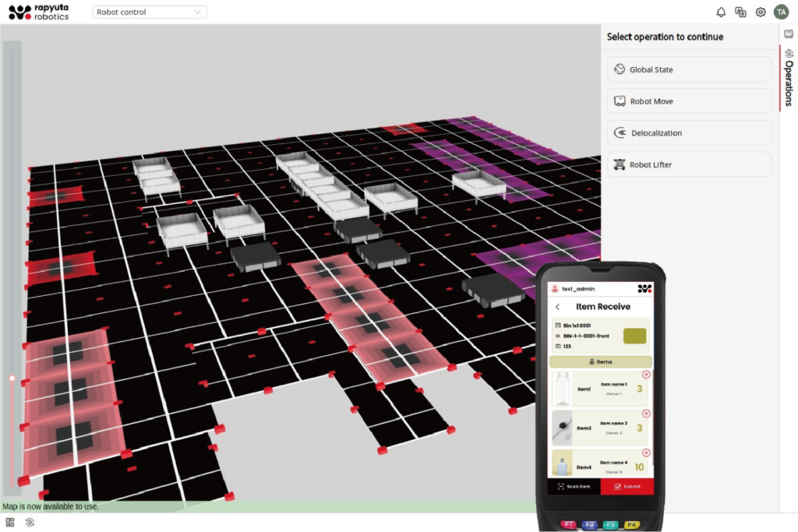Remove Item4 from the handheld list
The image size is (798, 532).
[x=646, y=453]
